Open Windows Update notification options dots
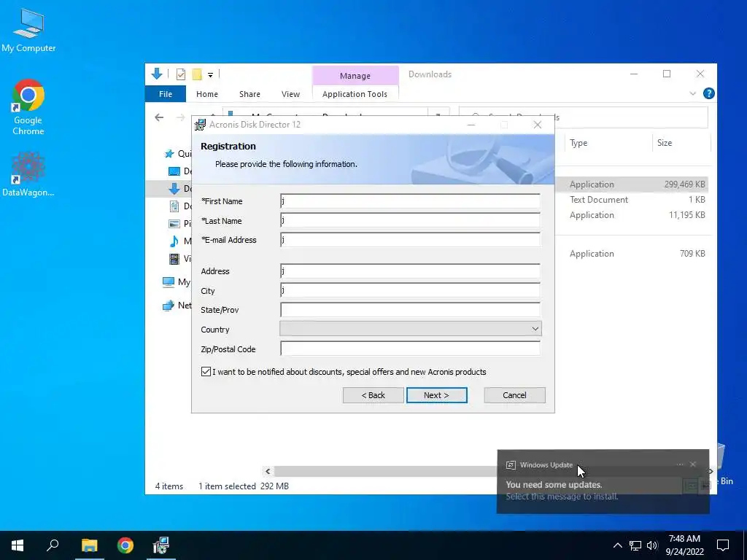The height and width of the screenshot is (560, 747). pyautogui.click(x=680, y=464)
